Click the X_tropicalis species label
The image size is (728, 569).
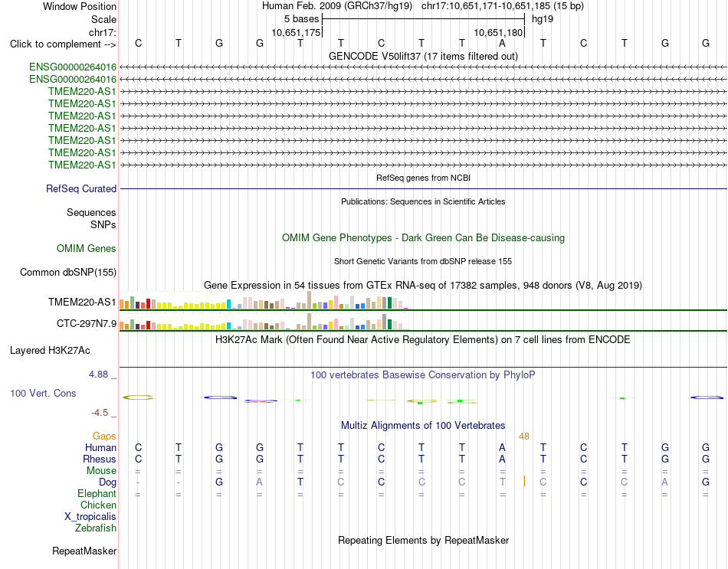(x=90, y=517)
